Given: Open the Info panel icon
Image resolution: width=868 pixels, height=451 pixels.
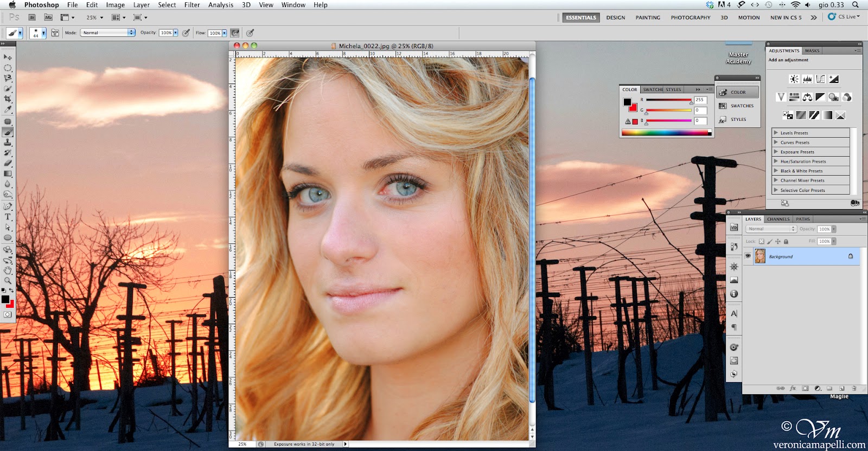Looking at the screenshot, I should tap(734, 294).
